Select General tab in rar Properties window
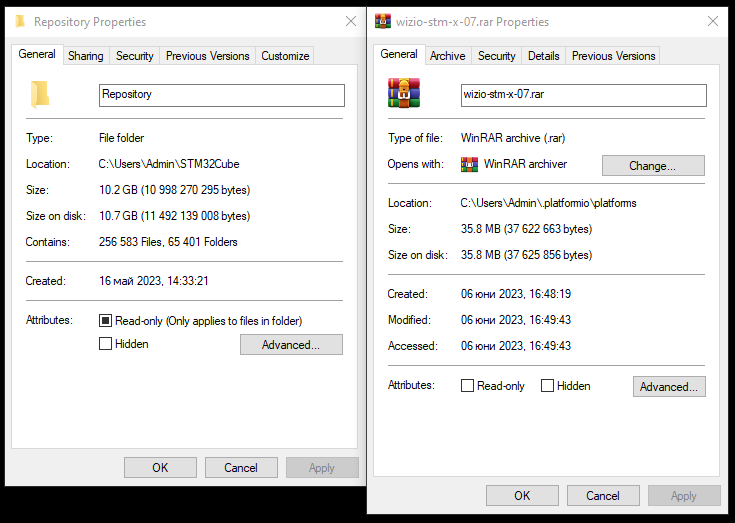Viewport: 735px width, 523px height. pos(399,54)
